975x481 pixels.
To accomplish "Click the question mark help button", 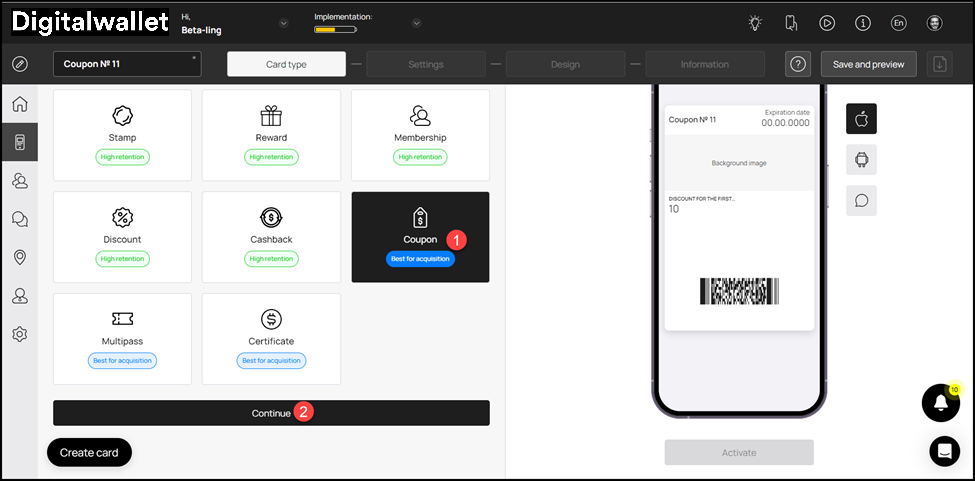I will pyautogui.click(x=798, y=64).
